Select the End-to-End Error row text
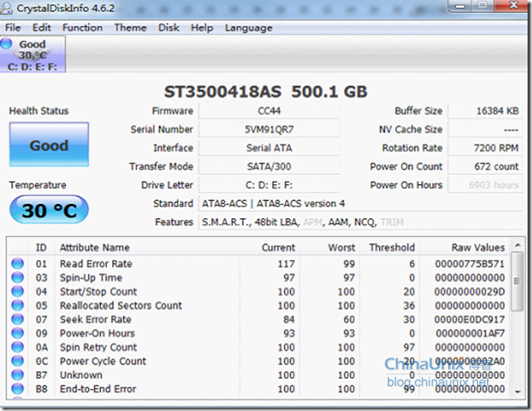Screen dimensions: 532x411 [98, 389]
